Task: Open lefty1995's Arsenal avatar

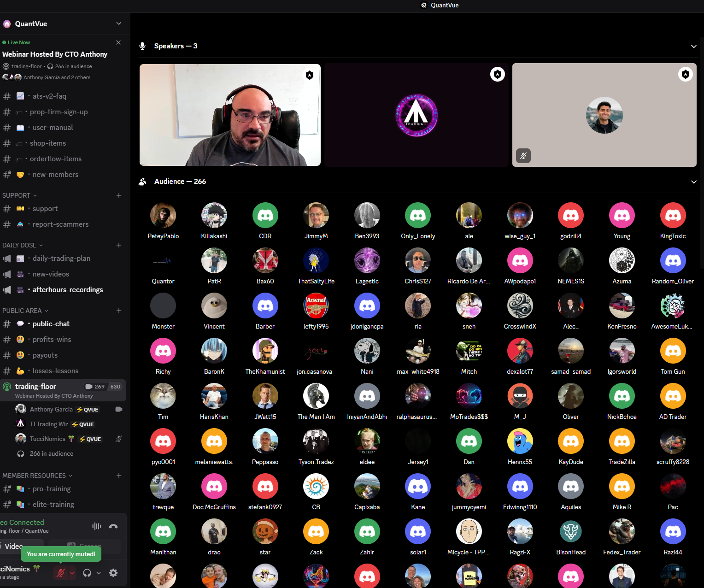Action: click(x=316, y=306)
